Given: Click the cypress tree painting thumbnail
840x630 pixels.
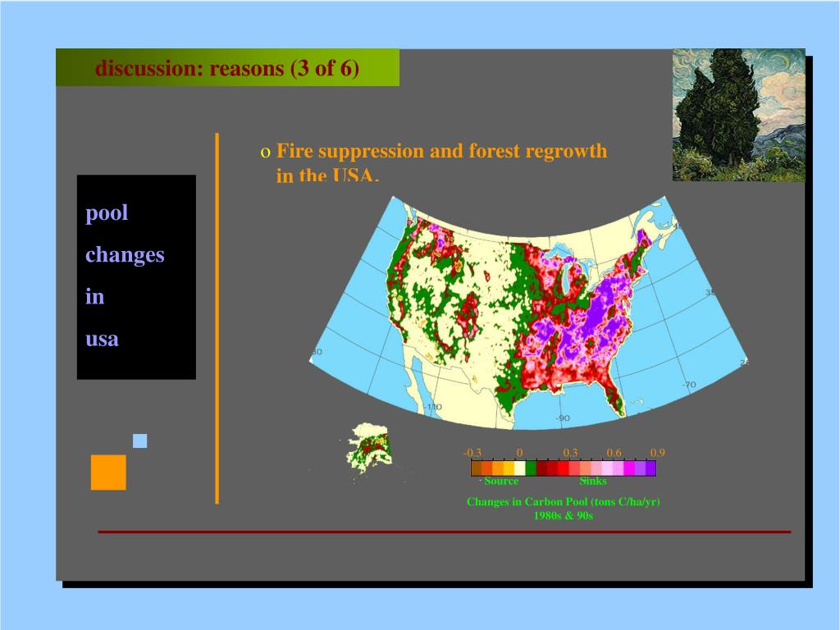Looking at the screenshot, I should 739,115.
